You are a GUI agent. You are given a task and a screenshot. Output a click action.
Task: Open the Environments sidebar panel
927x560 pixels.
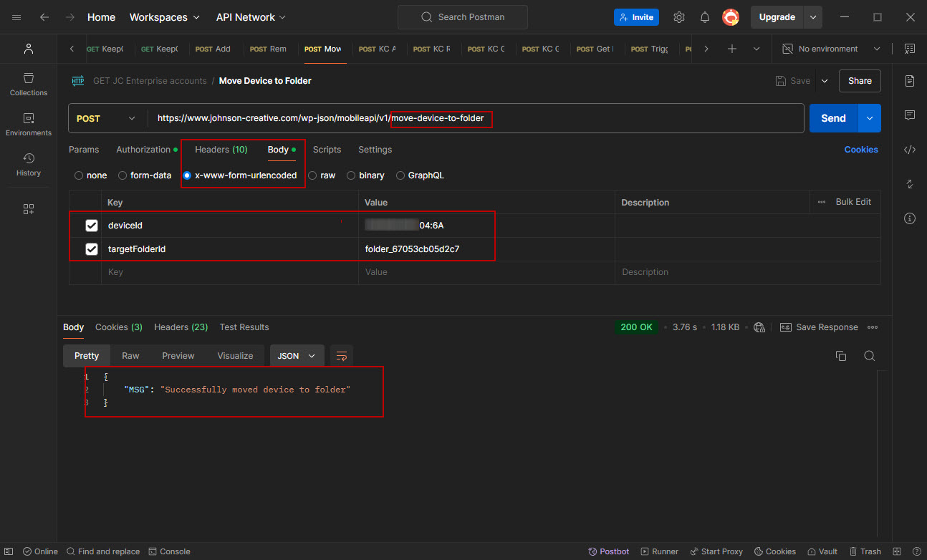pyautogui.click(x=29, y=124)
